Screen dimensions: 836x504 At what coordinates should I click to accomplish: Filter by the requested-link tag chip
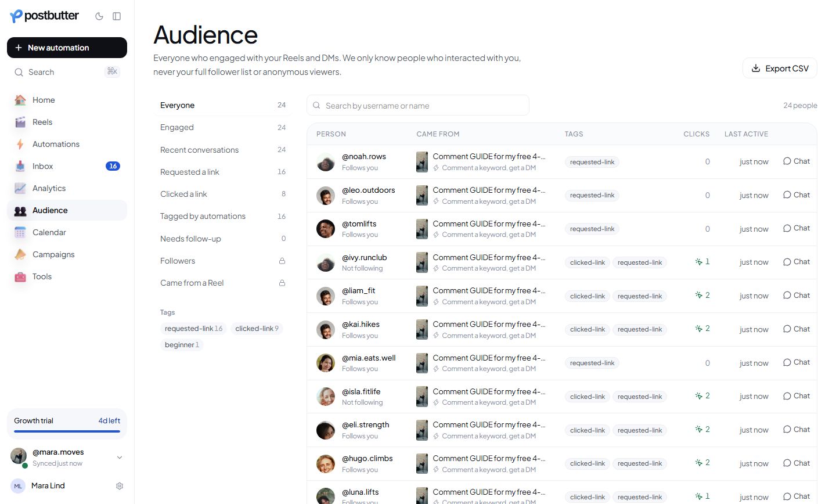tap(193, 329)
